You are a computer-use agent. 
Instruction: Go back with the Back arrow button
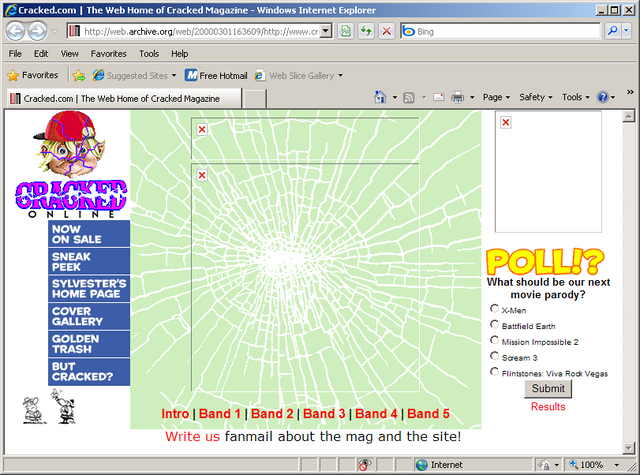click(15, 31)
